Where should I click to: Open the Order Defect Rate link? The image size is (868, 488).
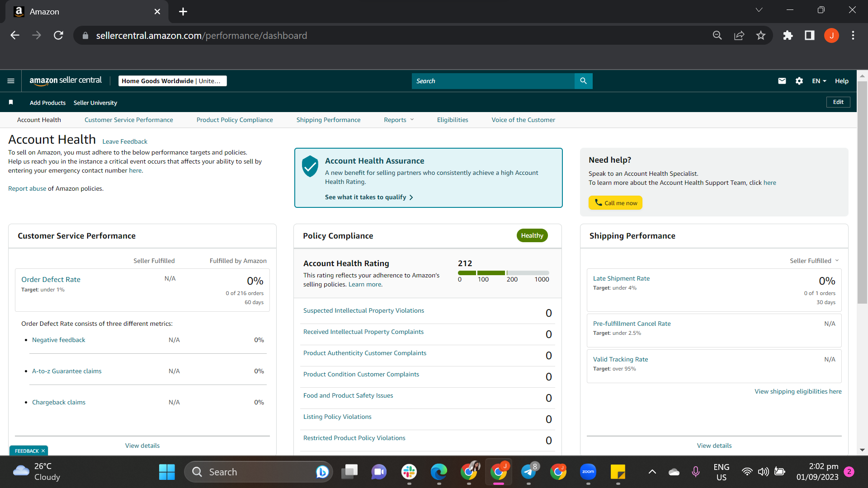51,280
